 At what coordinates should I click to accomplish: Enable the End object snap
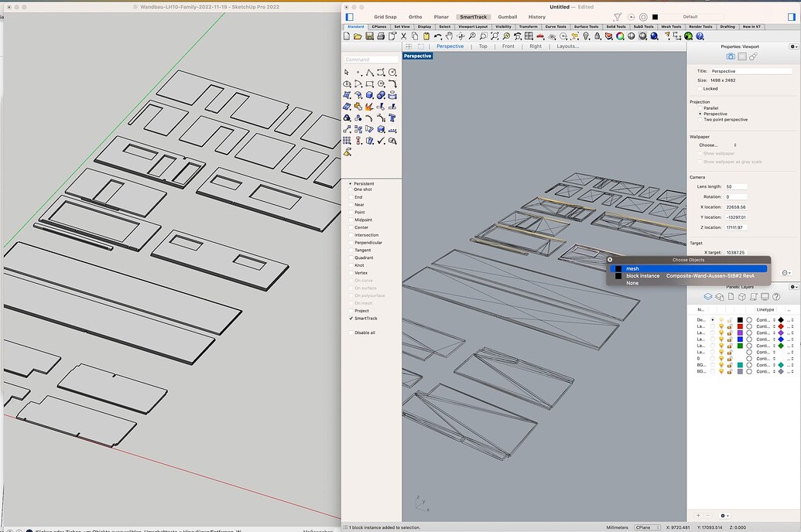point(351,197)
